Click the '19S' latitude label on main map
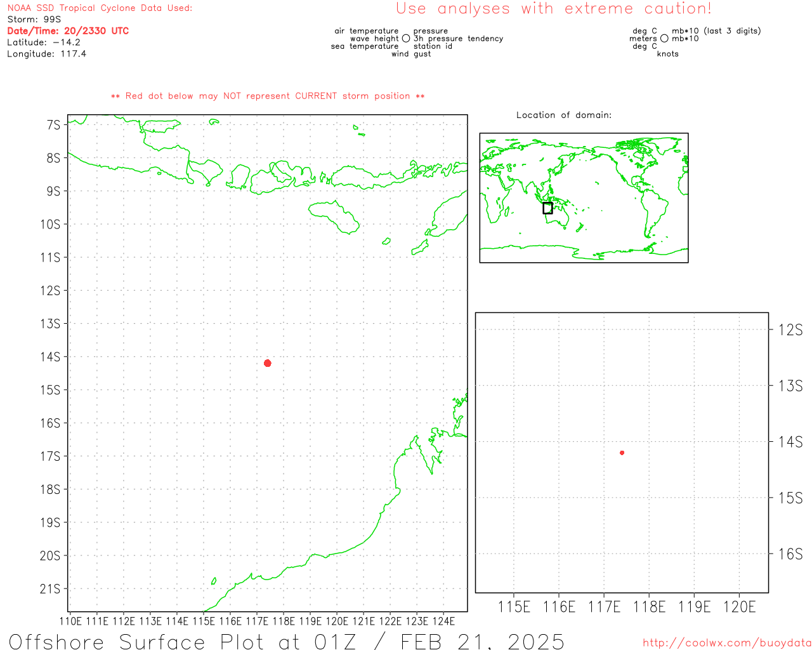Image resolution: width=812 pixels, height=650 pixels. [50, 523]
